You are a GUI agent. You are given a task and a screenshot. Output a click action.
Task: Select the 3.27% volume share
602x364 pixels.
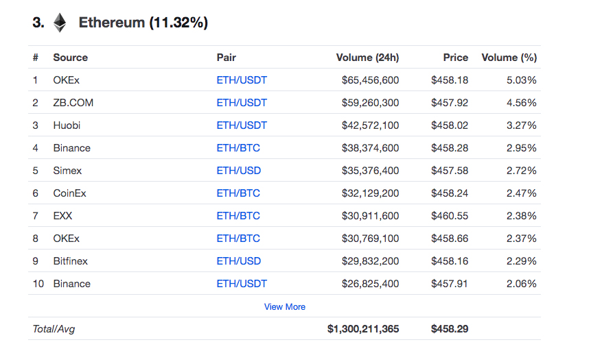(x=522, y=125)
